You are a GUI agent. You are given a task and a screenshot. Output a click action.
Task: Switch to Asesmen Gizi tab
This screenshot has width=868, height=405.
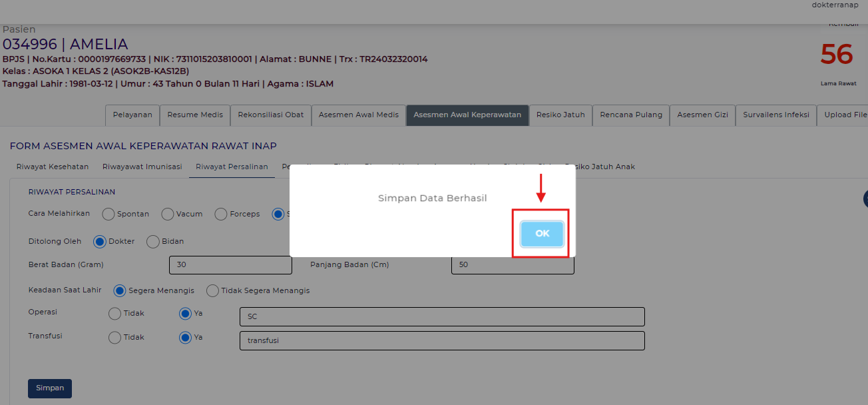[702, 115]
